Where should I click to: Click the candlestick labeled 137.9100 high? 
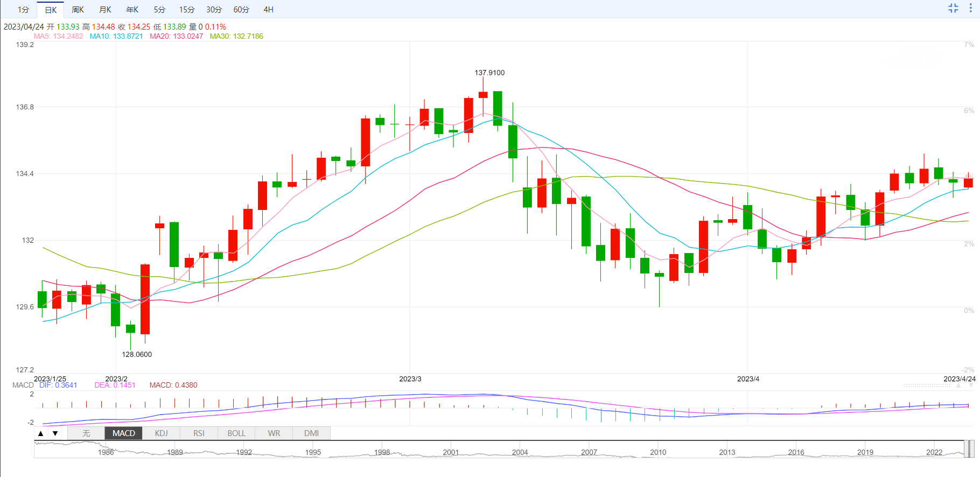pyautogui.click(x=483, y=95)
